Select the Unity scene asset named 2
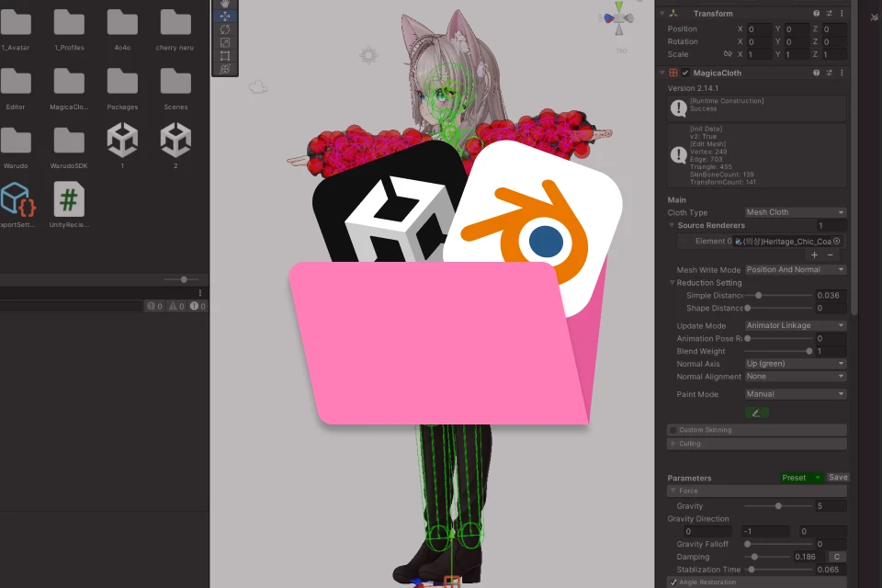882x588 pixels. (175, 145)
